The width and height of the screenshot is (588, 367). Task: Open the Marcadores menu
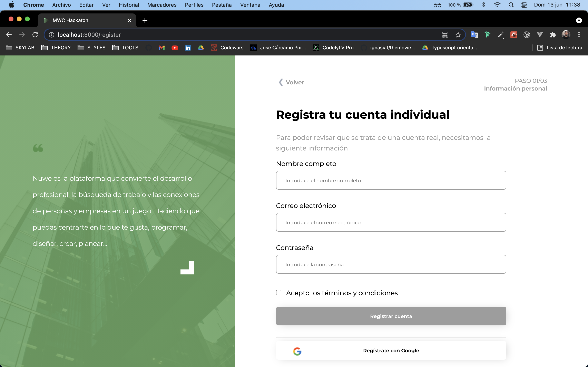[x=162, y=5]
